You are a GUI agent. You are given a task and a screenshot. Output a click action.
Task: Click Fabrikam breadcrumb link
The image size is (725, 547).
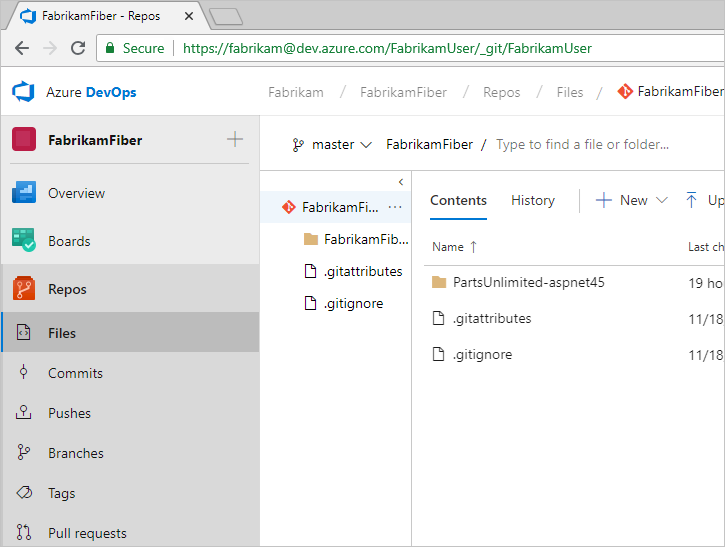(296, 92)
